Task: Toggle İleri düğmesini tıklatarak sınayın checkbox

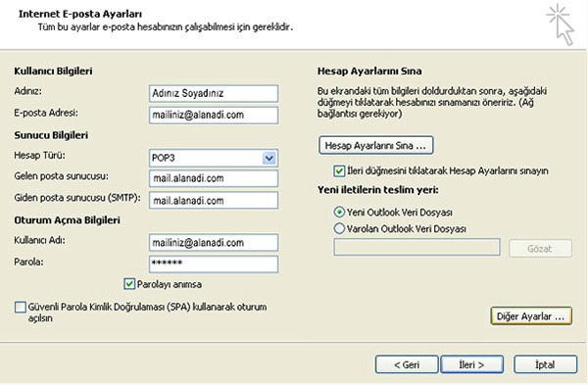Action: (x=339, y=170)
